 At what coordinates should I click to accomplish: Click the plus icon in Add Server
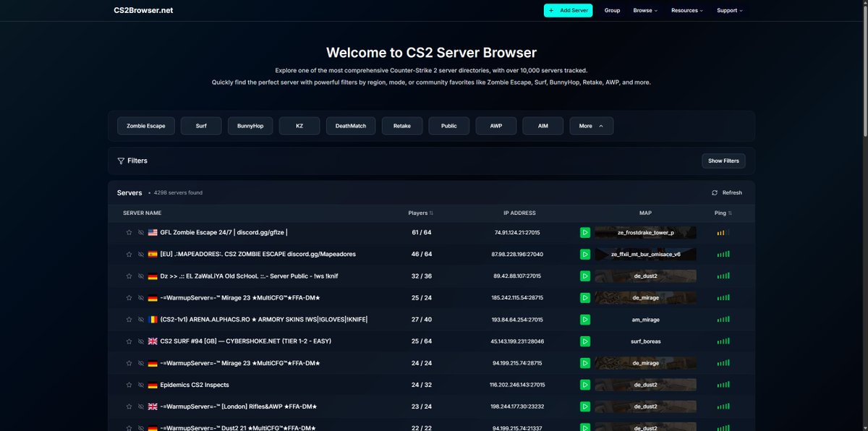[552, 11]
